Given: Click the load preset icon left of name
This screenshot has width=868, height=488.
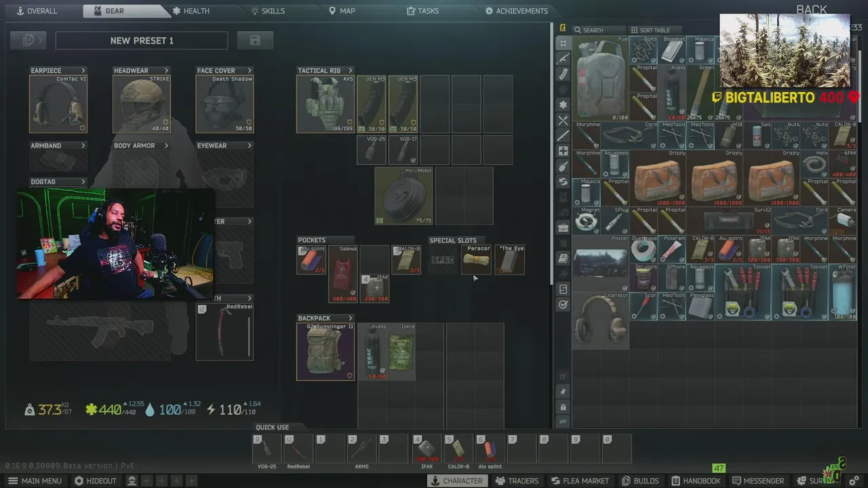Looking at the screenshot, I should [28, 41].
